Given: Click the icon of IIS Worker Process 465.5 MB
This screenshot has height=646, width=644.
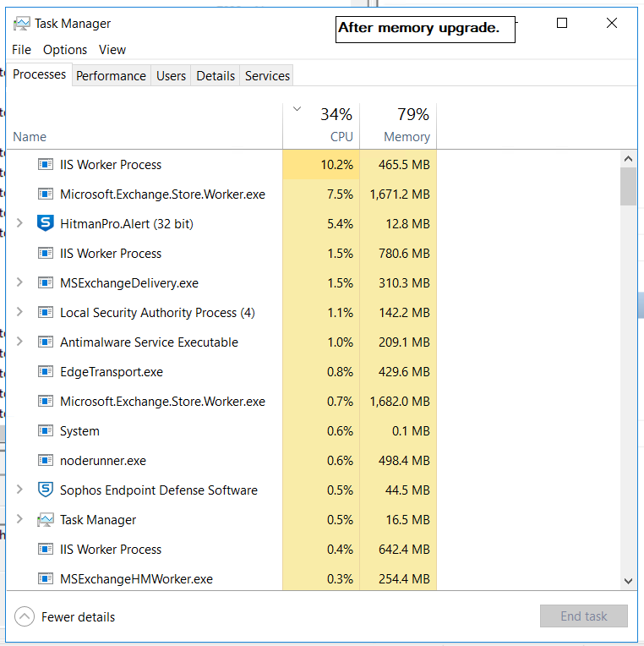Looking at the screenshot, I should (x=46, y=164).
